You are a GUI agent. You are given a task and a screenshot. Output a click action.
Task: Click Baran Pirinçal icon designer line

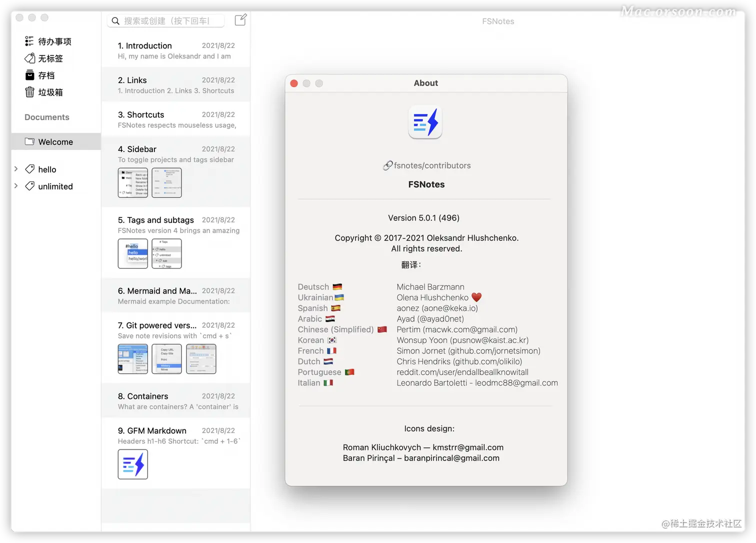tap(421, 458)
